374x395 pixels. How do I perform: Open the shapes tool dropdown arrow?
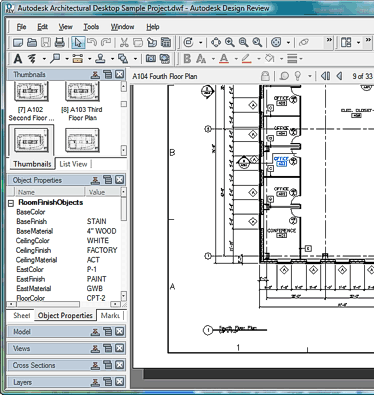click(x=135, y=59)
